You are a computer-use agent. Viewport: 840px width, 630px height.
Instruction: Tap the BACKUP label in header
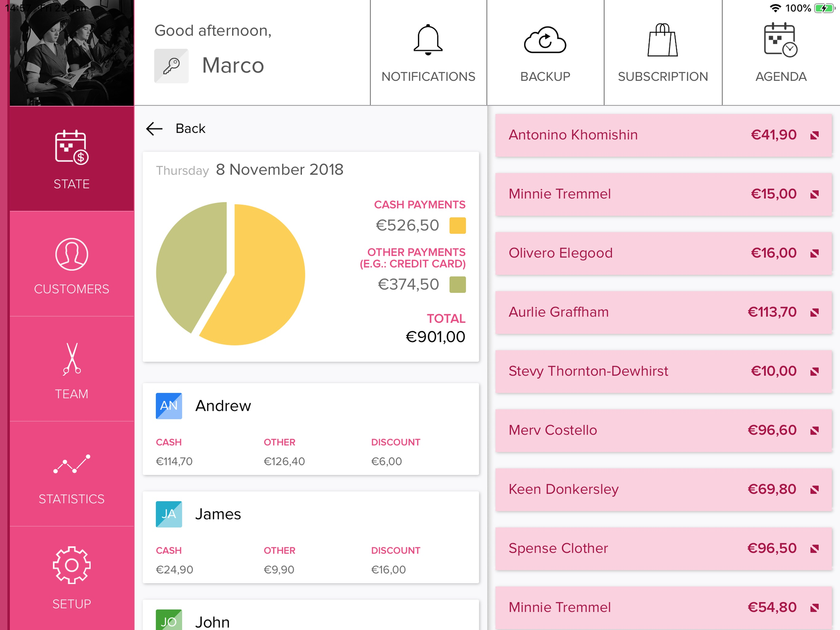[545, 77]
